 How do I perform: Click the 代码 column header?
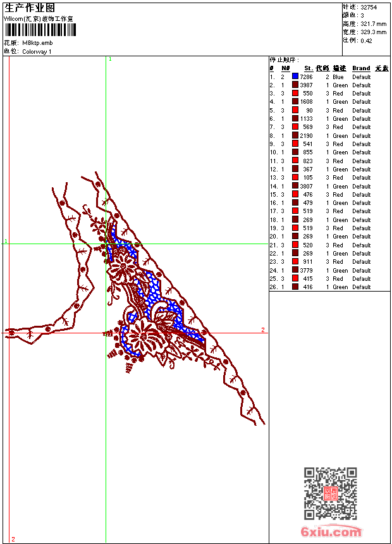point(322,68)
